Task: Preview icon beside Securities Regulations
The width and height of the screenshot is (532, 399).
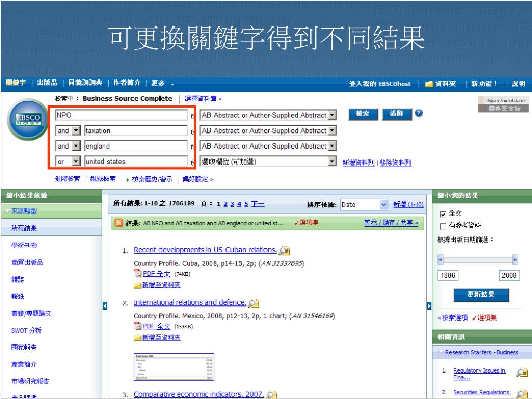Action: click(522, 394)
